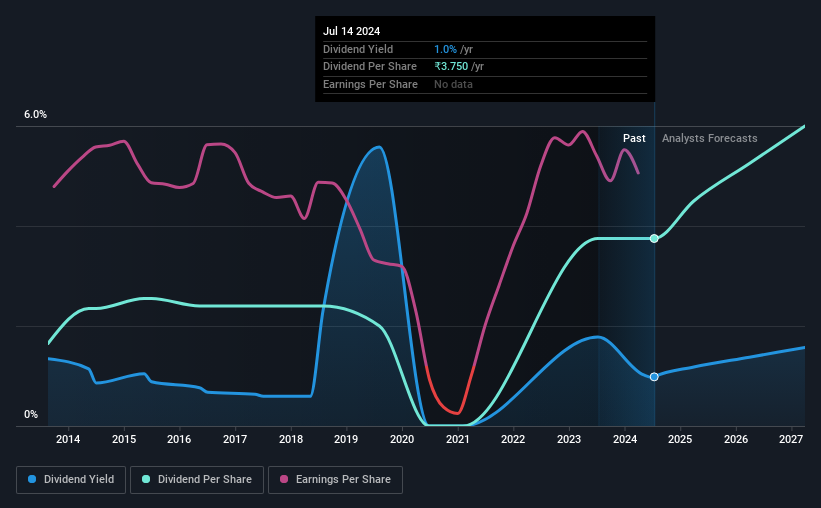Viewport: 821px width, 508px height.
Task: Click the 2020 x-axis year label
Action: coord(402,439)
